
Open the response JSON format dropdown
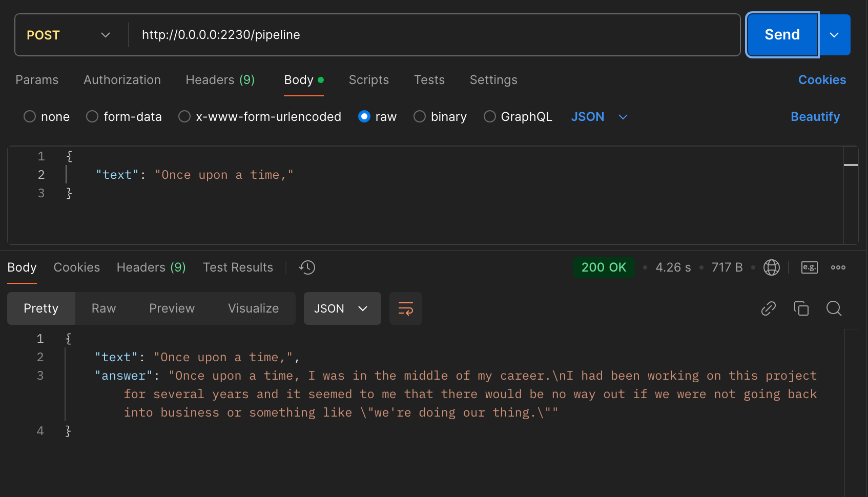click(x=342, y=308)
